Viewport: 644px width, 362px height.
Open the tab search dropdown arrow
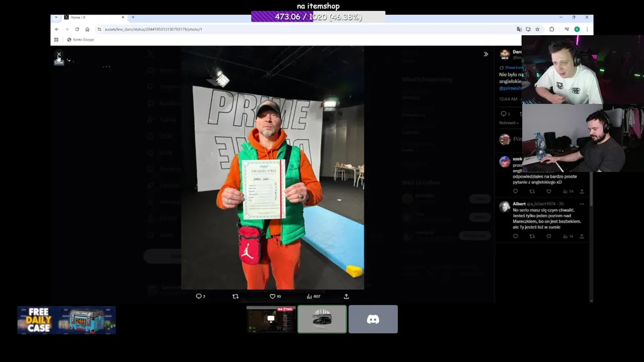pyautogui.click(x=56, y=17)
